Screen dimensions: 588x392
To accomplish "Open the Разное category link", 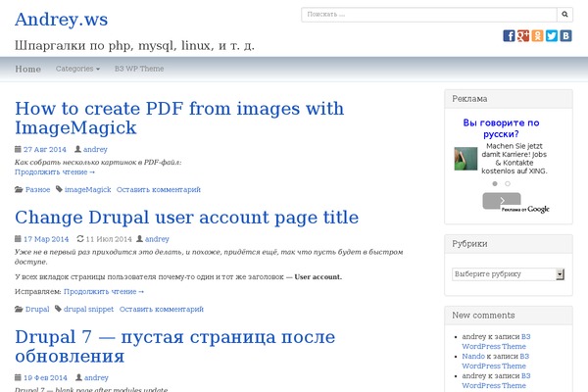I will (38, 189).
